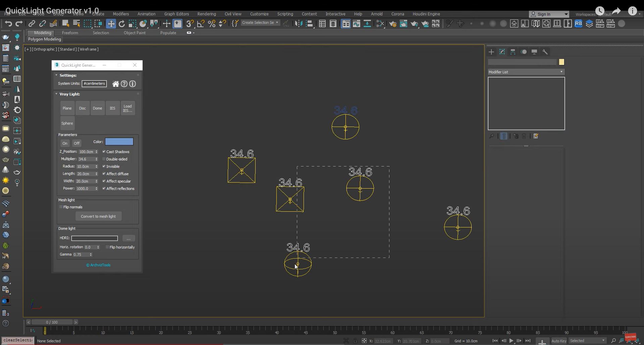
Task: Select the Move tool in the main toolbar
Action: [111, 24]
